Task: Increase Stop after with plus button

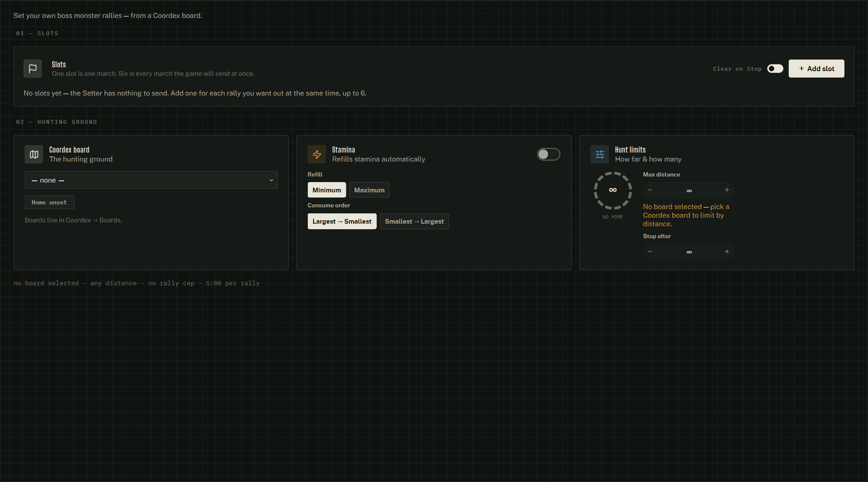Action: tap(727, 251)
